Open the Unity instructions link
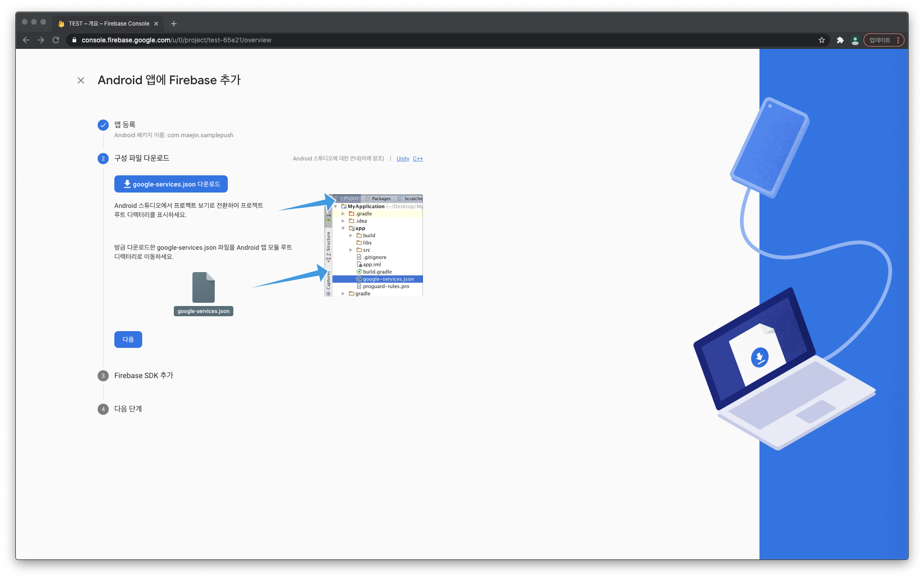This screenshot has width=924, height=579. pos(403,159)
